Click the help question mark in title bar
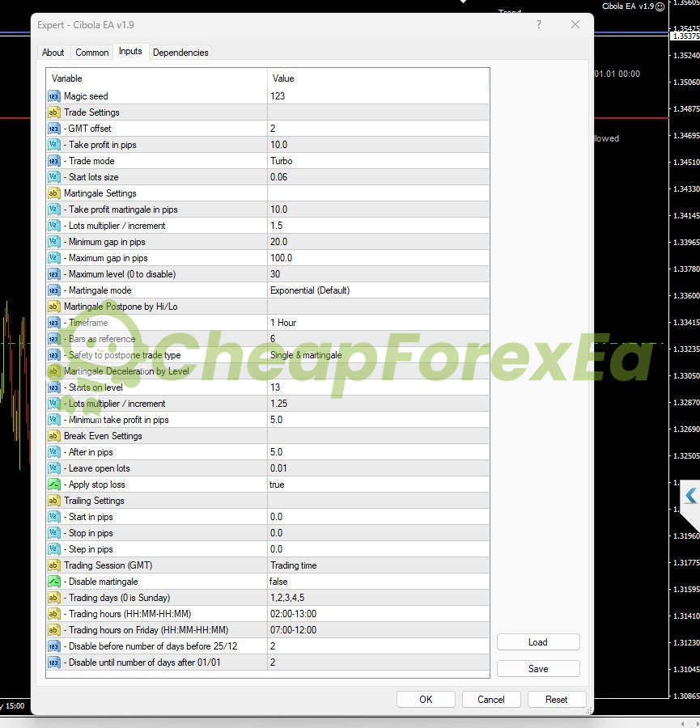This screenshot has height=728, width=700. point(539,24)
